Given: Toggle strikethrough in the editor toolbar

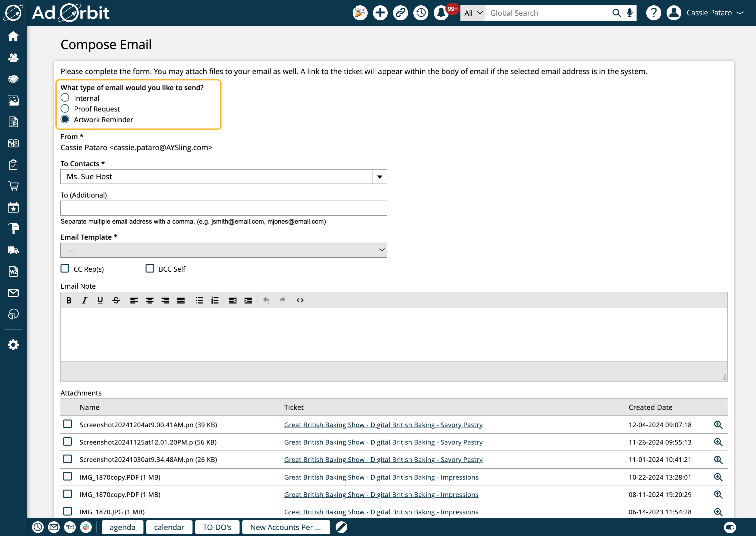Looking at the screenshot, I should [x=116, y=300].
